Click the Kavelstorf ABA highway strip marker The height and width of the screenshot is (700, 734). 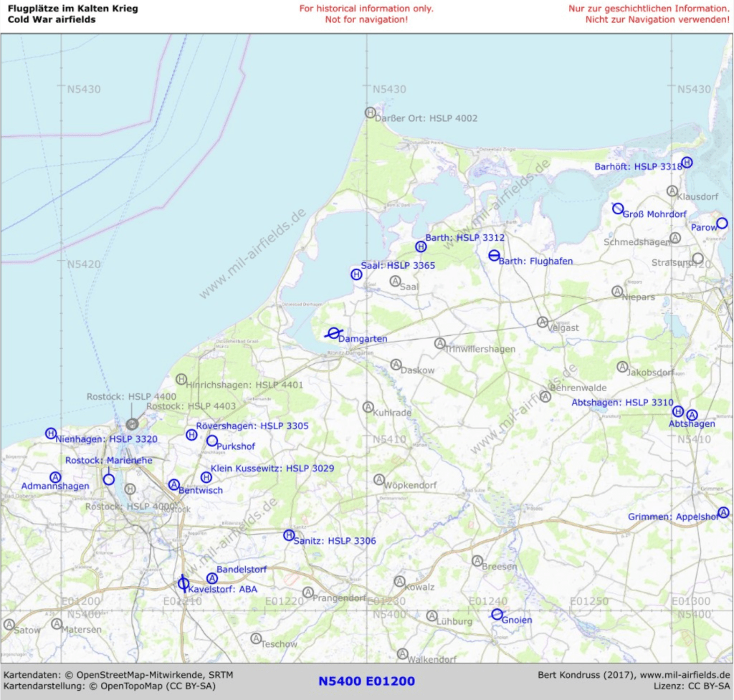[183, 583]
